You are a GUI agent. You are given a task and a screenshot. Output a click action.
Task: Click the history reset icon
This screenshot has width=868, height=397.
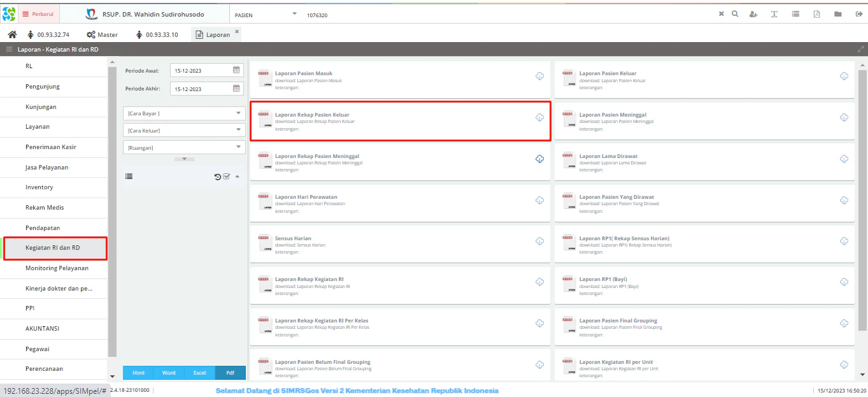tap(218, 177)
